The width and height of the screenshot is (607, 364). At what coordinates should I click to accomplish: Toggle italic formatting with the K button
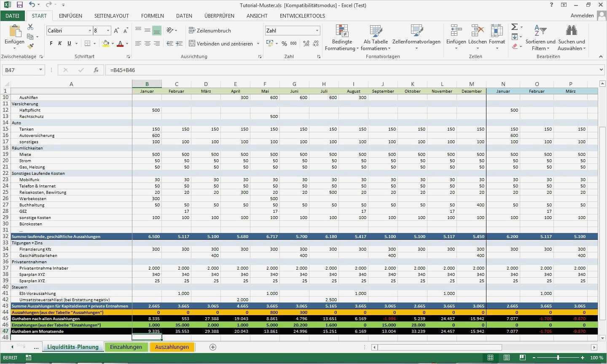coord(59,43)
